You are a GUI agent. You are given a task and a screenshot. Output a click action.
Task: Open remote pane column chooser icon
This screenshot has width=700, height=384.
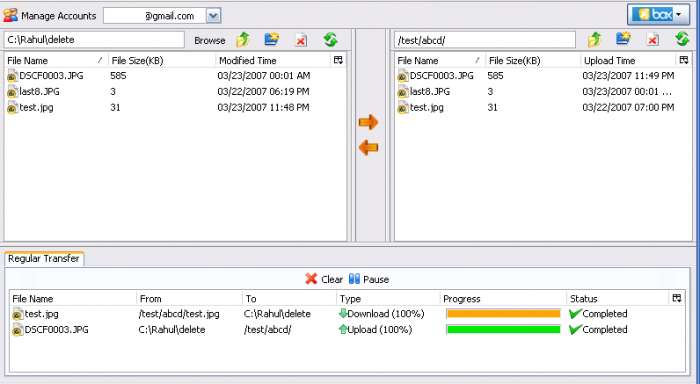pos(683,60)
